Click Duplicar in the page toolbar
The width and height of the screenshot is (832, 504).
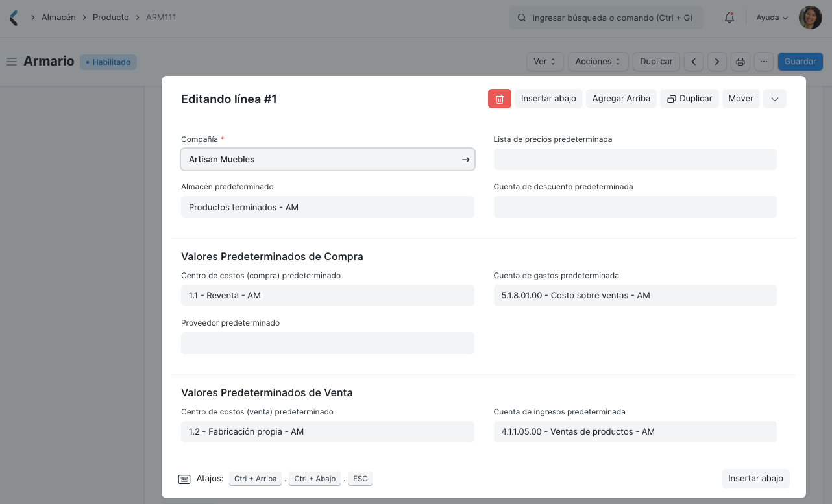click(656, 62)
